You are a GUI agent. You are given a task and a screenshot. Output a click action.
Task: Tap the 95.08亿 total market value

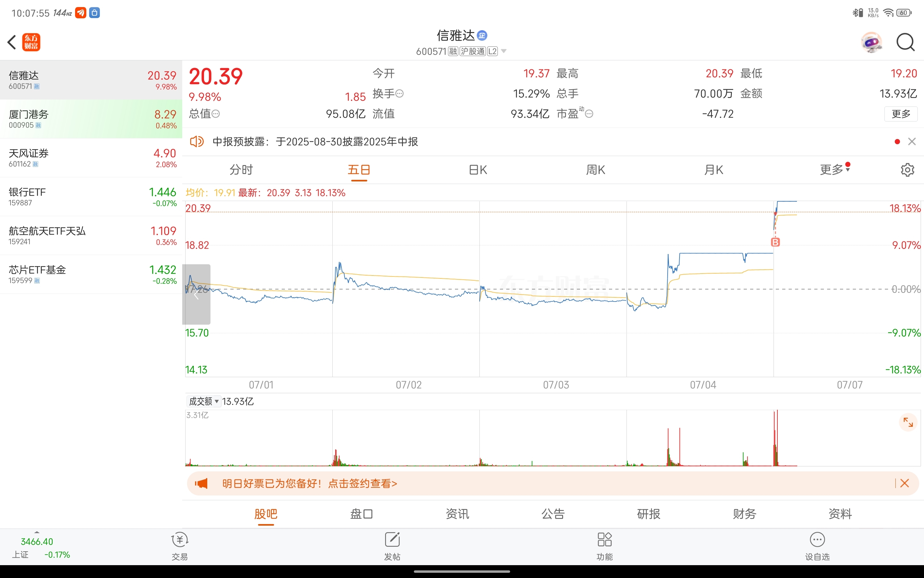pos(346,114)
